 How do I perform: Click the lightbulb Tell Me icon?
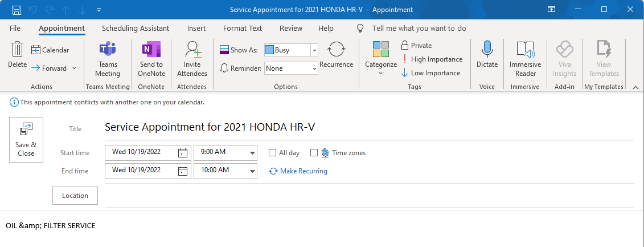tap(360, 29)
